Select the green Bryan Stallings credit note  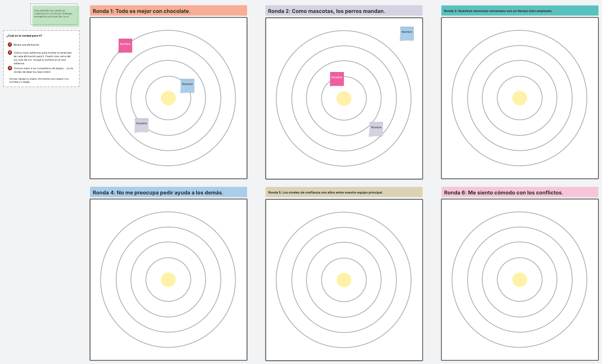(x=56, y=16)
